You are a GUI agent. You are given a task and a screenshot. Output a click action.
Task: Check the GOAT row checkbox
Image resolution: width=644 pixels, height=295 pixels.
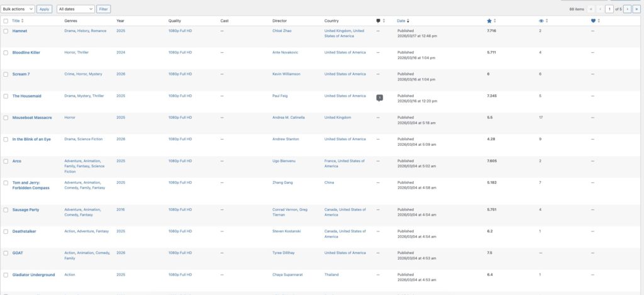6,253
